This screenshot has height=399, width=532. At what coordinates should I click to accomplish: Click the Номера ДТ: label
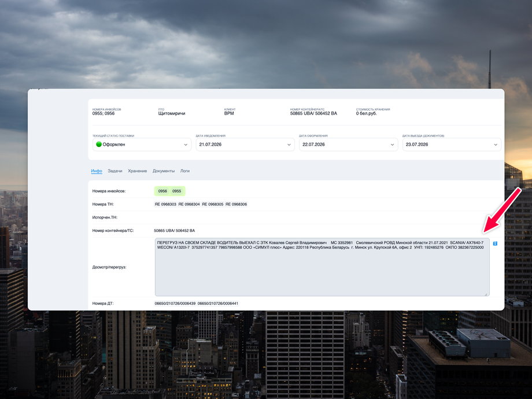(103, 304)
